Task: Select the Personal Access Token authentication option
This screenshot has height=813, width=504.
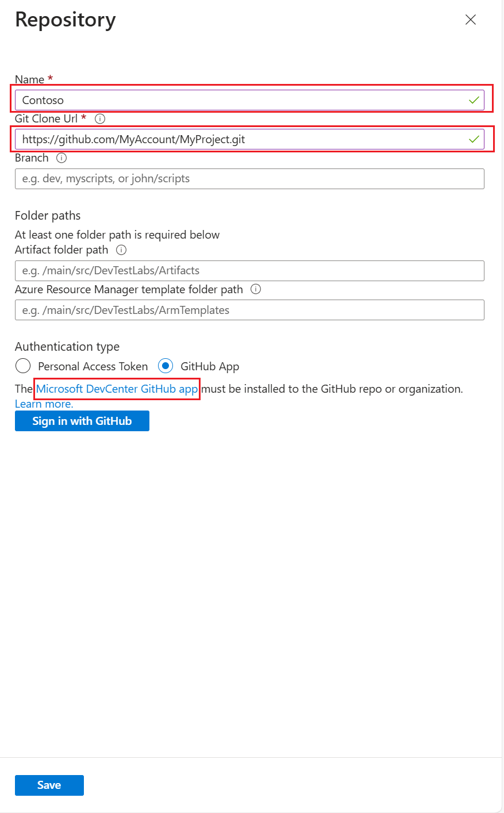Action: pyautogui.click(x=22, y=366)
